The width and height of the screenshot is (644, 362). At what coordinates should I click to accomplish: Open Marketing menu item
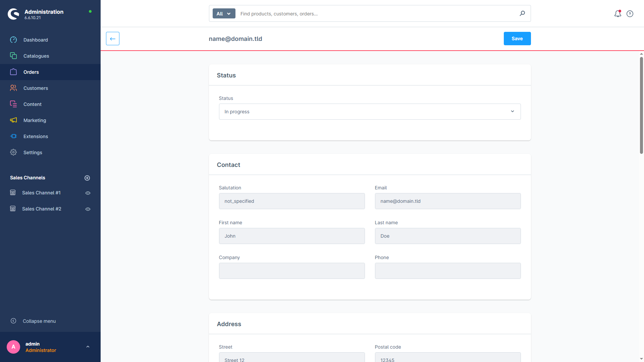[x=50, y=120]
